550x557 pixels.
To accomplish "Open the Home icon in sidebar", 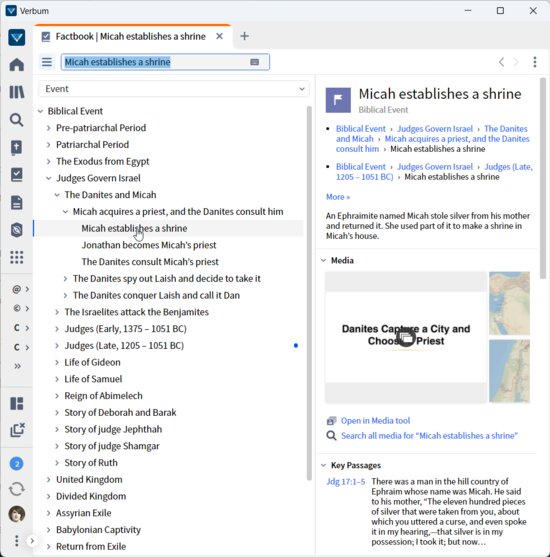I will [17, 65].
